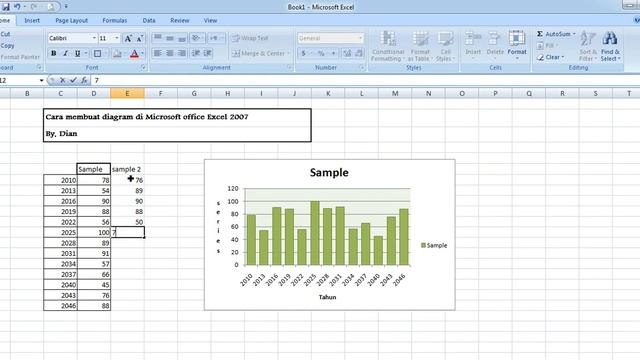Image resolution: width=640 pixels, height=360 pixels.
Task: Open the Format cells menu
Action: point(517,45)
